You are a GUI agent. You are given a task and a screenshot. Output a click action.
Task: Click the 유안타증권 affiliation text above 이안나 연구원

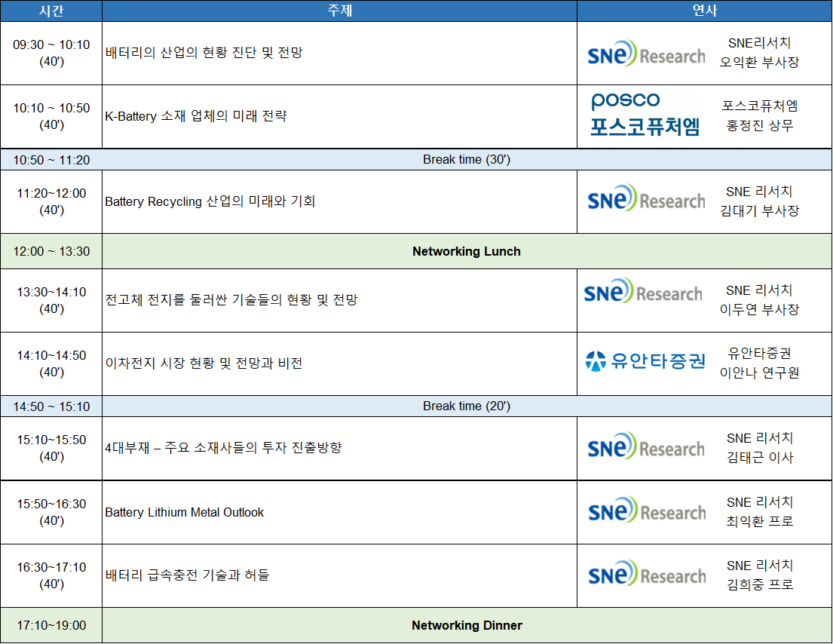click(760, 354)
